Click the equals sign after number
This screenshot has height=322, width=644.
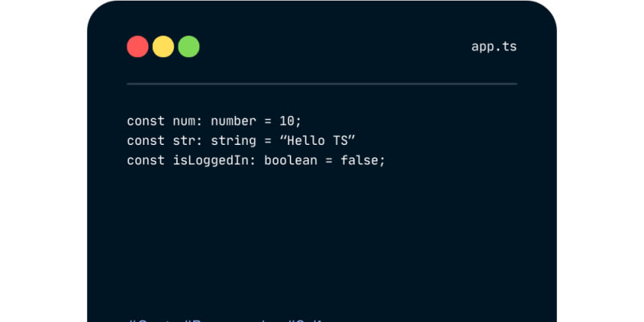tap(268, 122)
